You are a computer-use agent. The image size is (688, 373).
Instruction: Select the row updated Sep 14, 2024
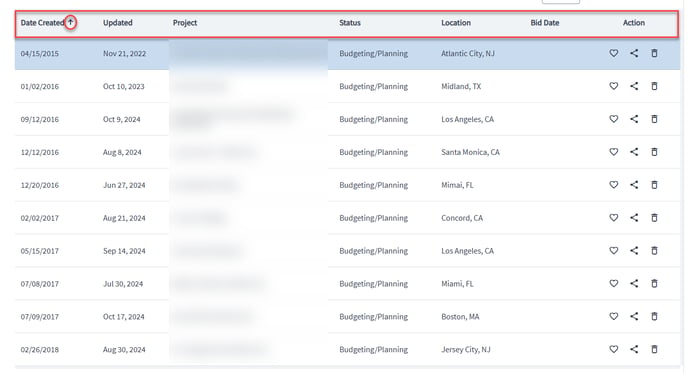347,251
